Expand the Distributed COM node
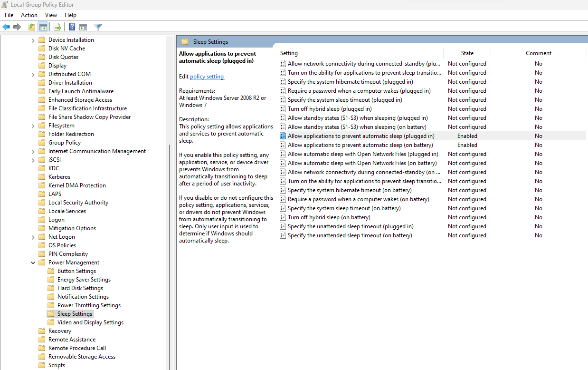The width and height of the screenshot is (588, 370). pyautogui.click(x=33, y=74)
